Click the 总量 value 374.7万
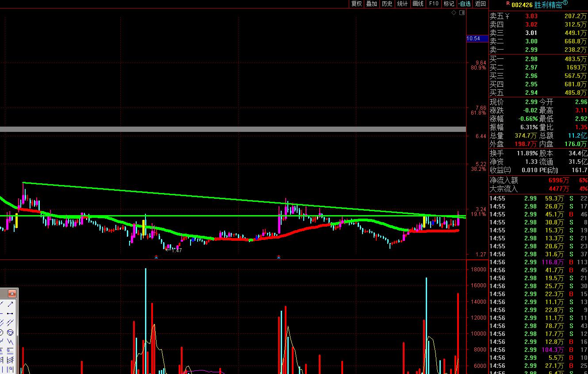 527,135
